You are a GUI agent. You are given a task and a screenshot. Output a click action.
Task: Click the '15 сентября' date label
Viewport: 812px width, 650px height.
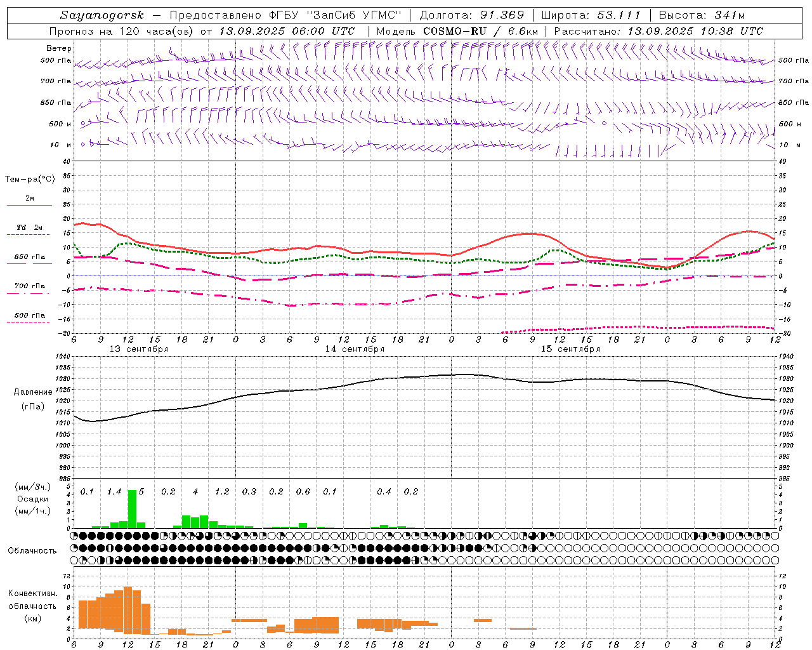[570, 349]
